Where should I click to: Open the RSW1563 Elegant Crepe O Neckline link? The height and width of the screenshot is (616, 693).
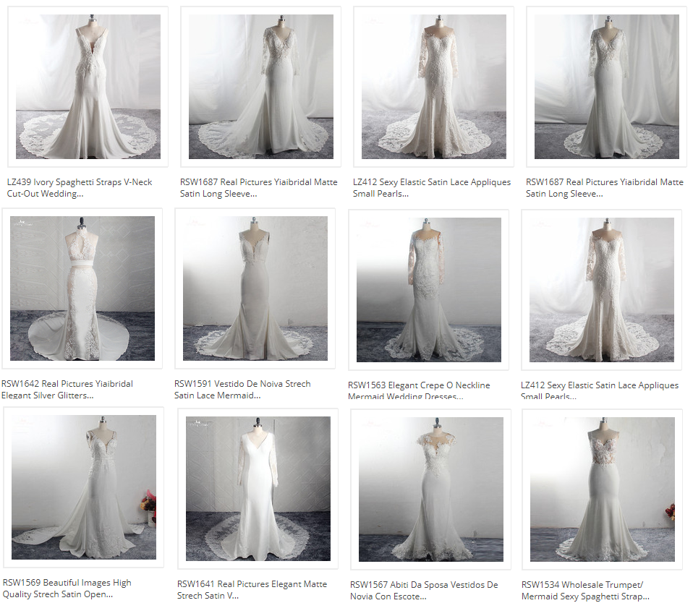point(420,388)
